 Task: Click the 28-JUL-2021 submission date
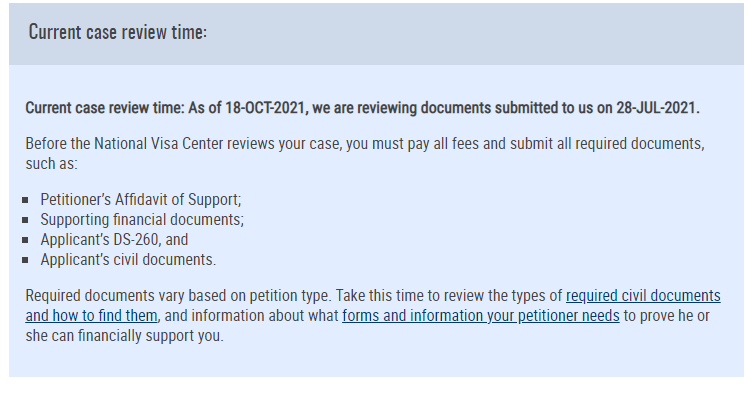point(656,108)
